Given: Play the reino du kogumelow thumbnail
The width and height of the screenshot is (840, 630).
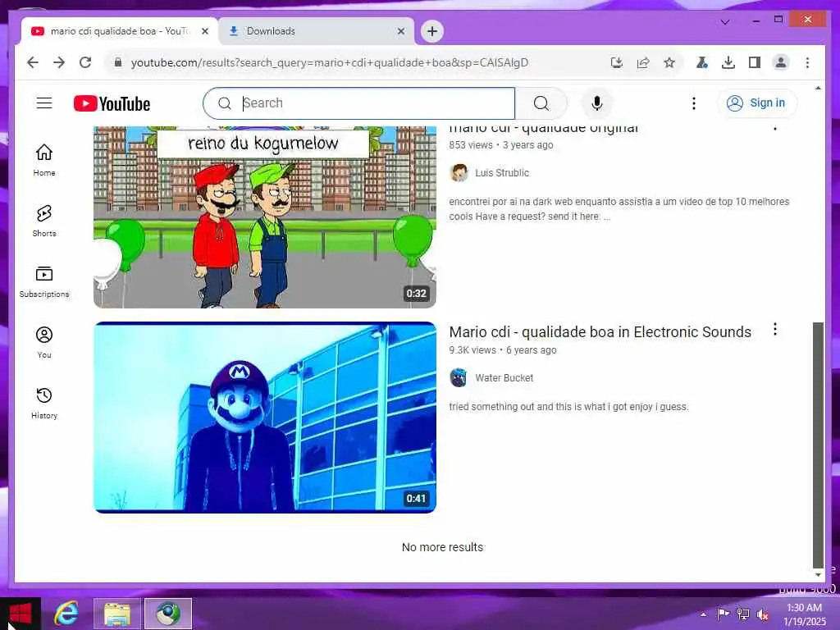Looking at the screenshot, I should [265, 217].
